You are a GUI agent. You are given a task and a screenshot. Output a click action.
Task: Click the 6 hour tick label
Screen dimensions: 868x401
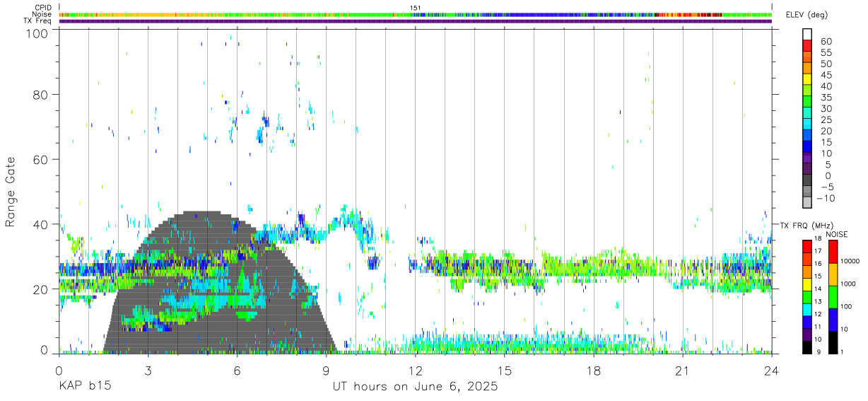(x=237, y=370)
